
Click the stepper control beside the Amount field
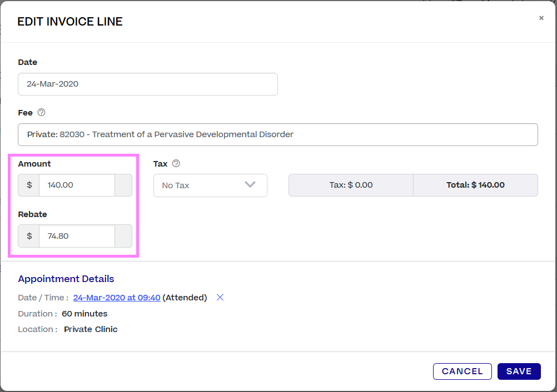pyautogui.click(x=123, y=185)
